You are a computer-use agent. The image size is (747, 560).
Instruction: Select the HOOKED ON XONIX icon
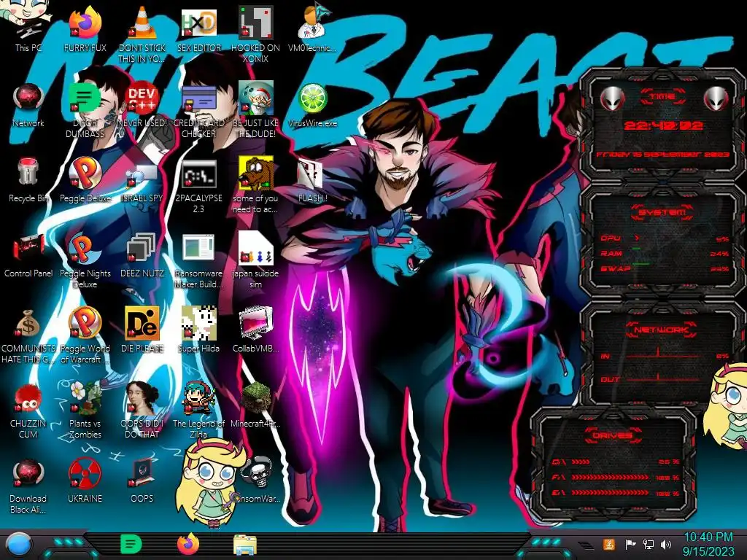click(x=256, y=34)
